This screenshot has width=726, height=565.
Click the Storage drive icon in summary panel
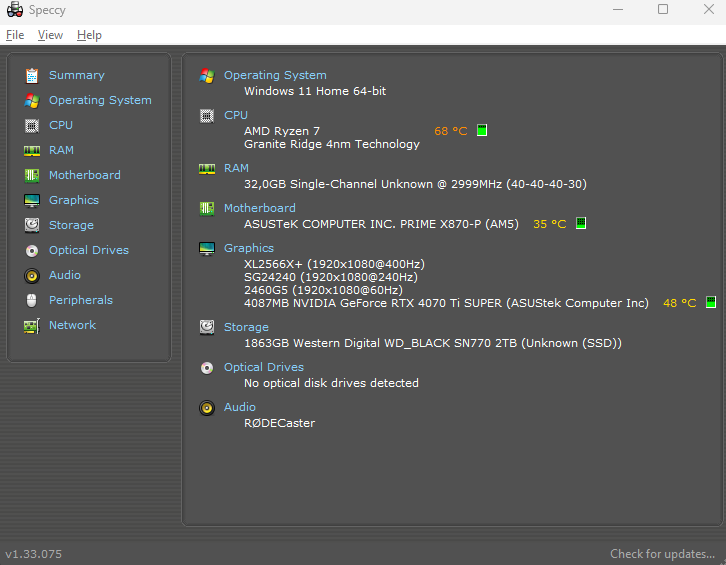[207, 327]
